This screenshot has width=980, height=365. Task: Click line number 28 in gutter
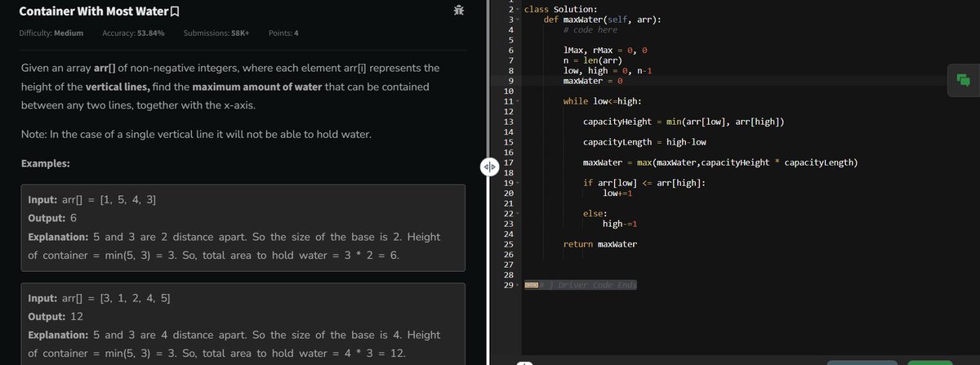click(x=509, y=275)
